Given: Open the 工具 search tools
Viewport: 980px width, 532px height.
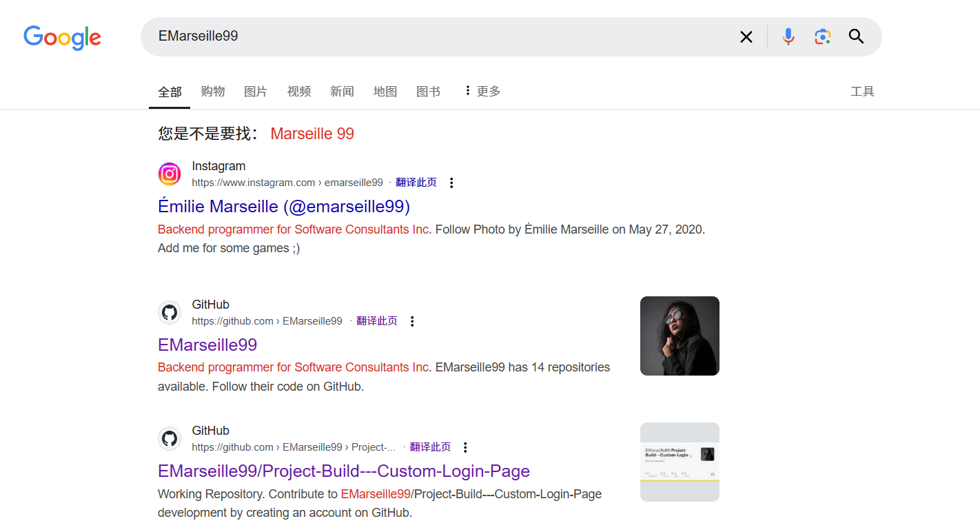Looking at the screenshot, I should [862, 92].
